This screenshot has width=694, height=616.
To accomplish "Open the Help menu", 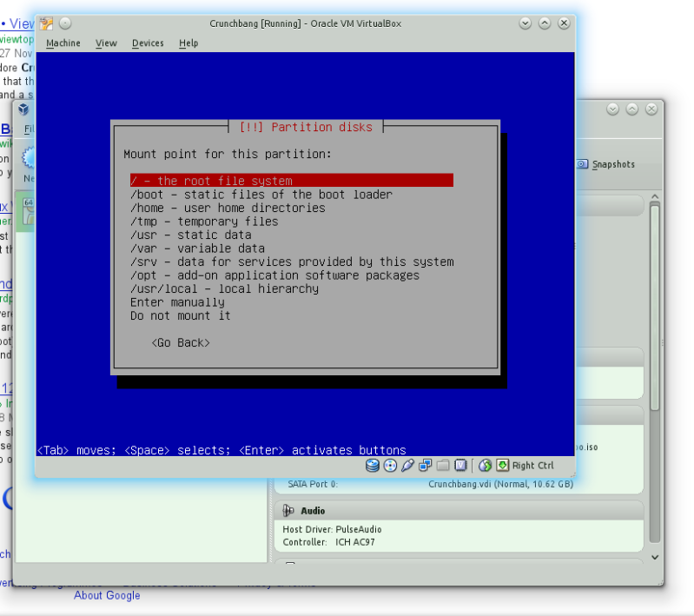I will 188,43.
